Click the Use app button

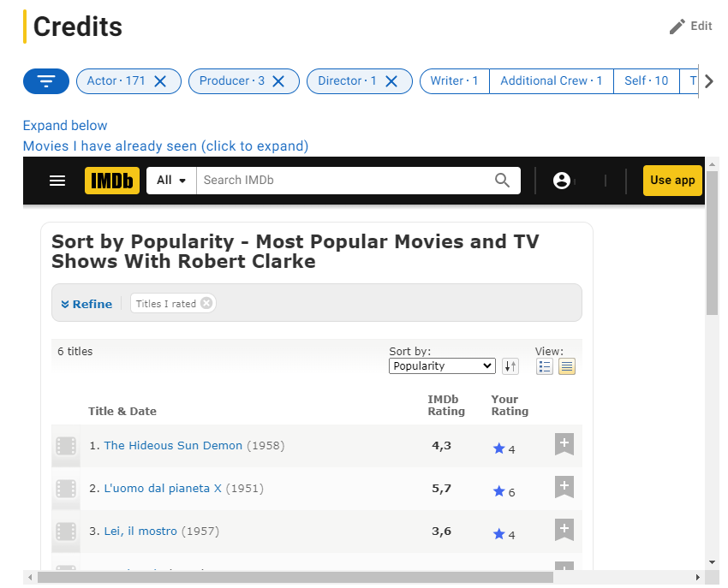point(672,181)
